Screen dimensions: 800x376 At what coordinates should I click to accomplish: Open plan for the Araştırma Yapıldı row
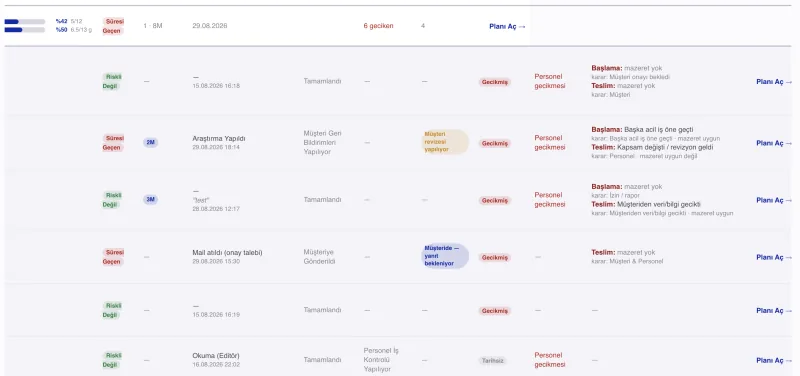pos(774,143)
